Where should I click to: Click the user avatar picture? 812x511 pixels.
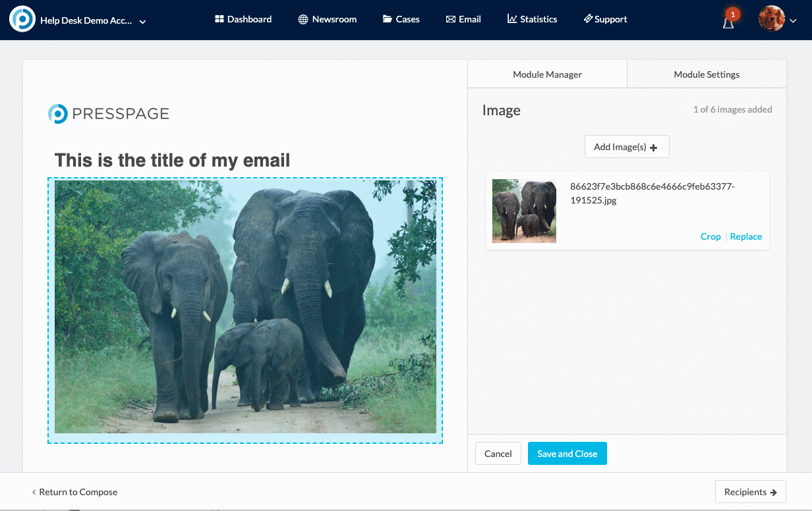click(772, 19)
